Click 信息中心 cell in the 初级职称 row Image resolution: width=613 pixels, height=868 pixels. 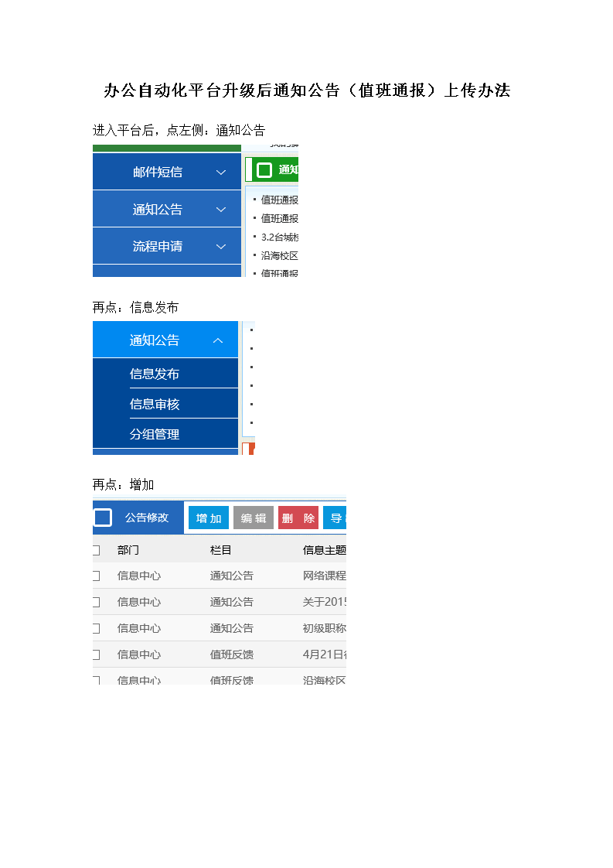[x=139, y=628]
